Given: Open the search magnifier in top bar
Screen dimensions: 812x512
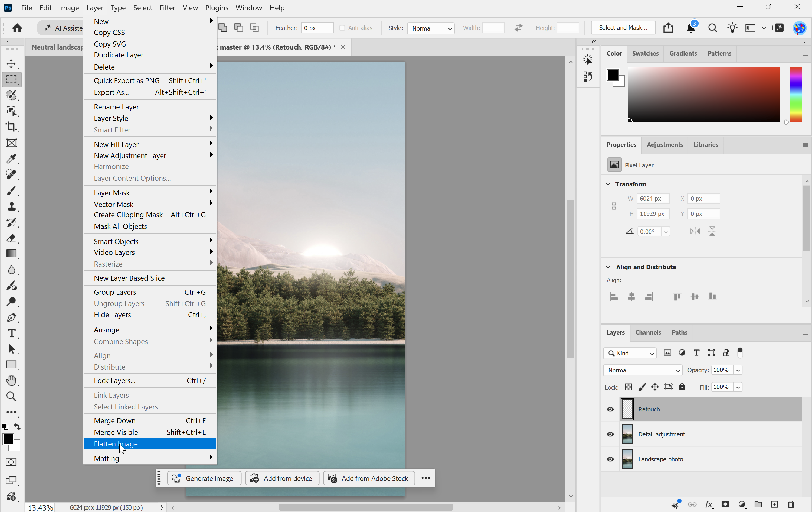Looking at the screenshot, I should (x=712, y=28).
